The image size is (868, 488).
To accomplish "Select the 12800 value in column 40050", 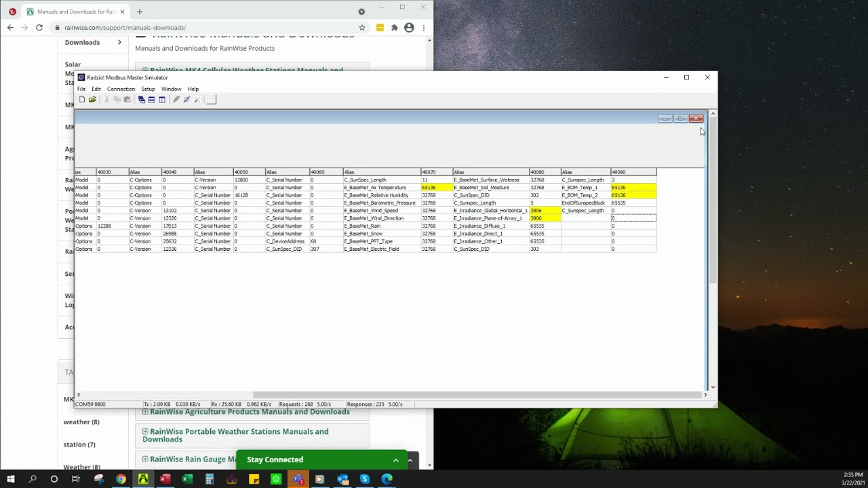I will (249, 180).
